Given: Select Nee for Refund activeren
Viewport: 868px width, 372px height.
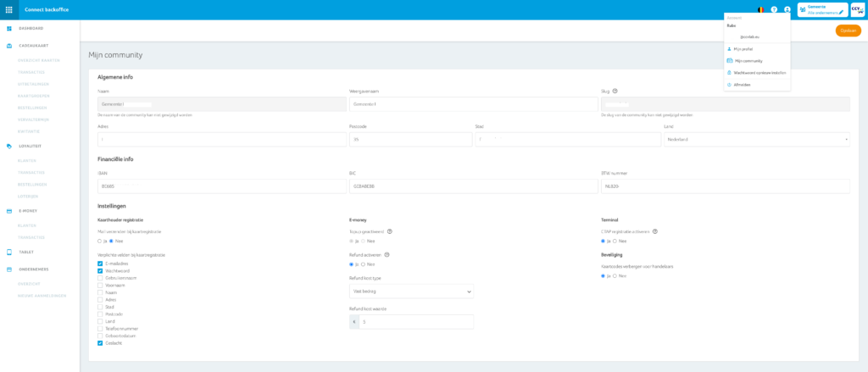Looking at the screenshot, I should (x=363, y=264).
